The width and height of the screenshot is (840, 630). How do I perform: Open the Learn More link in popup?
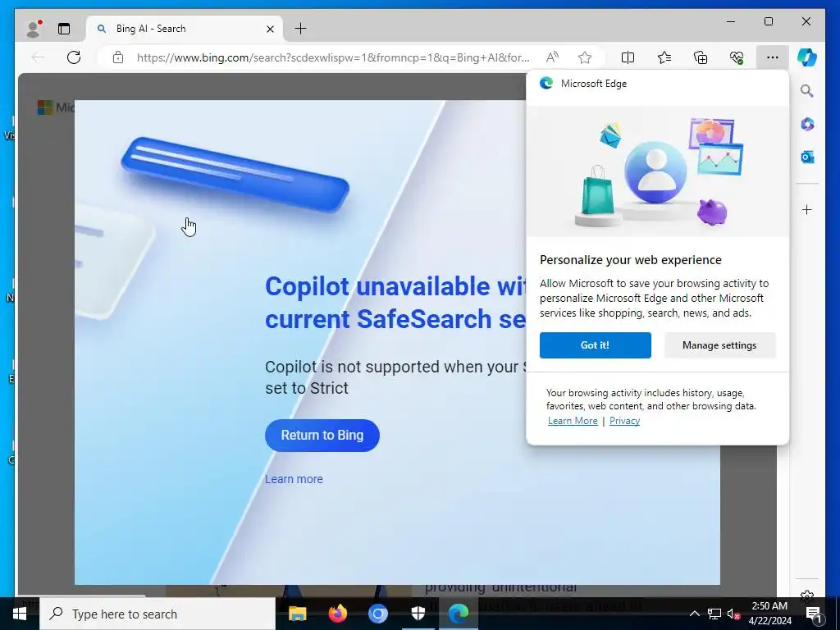coord(573,421)
